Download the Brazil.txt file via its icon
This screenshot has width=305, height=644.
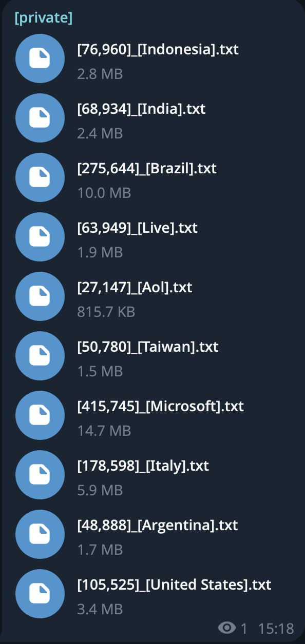tap(40, 177)
